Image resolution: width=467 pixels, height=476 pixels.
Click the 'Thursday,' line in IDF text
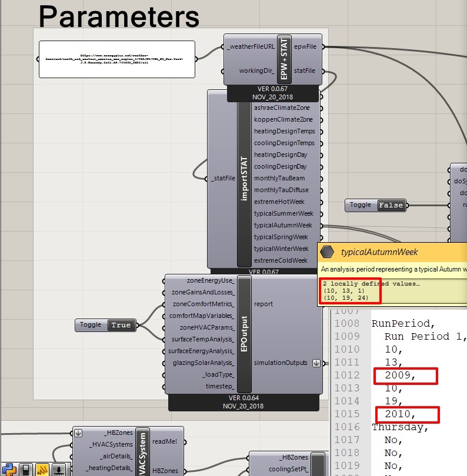click(x=400, y=427)
